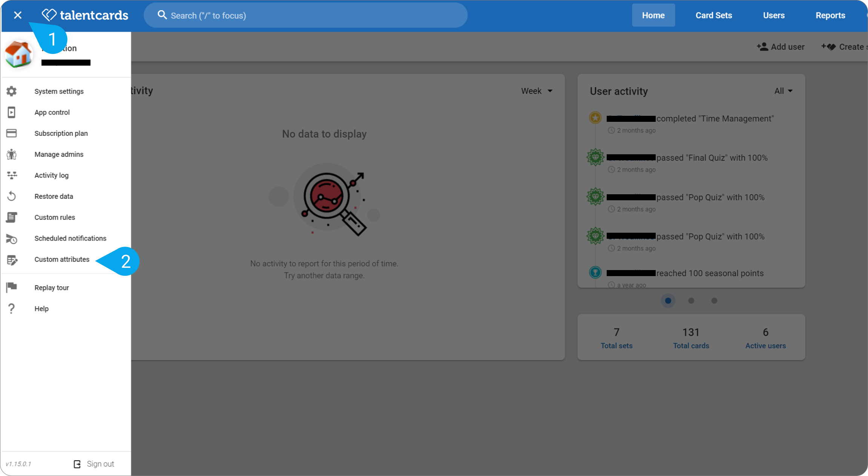Open Subscription plan card icon
The image size is (868, 476).
[12, 133]
